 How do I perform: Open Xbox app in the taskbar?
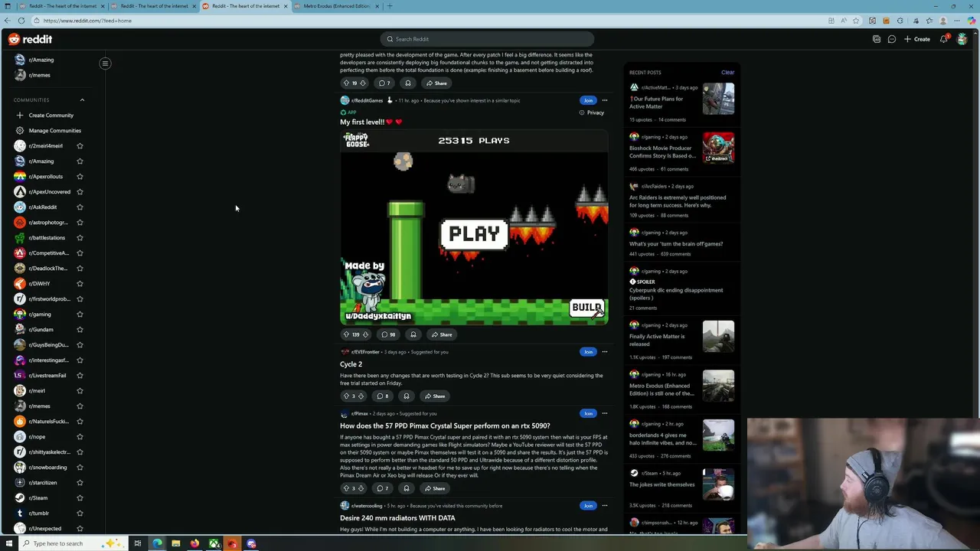(214, 544)
